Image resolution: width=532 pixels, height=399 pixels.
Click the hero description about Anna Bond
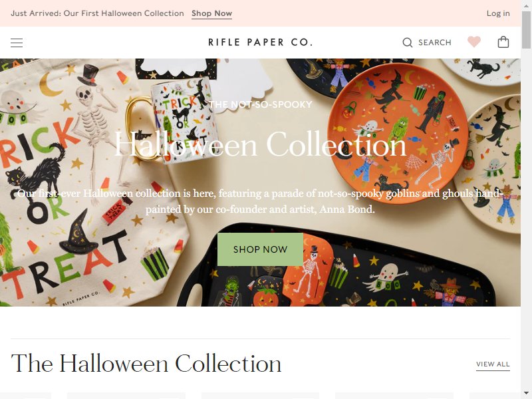click(260, 201)
